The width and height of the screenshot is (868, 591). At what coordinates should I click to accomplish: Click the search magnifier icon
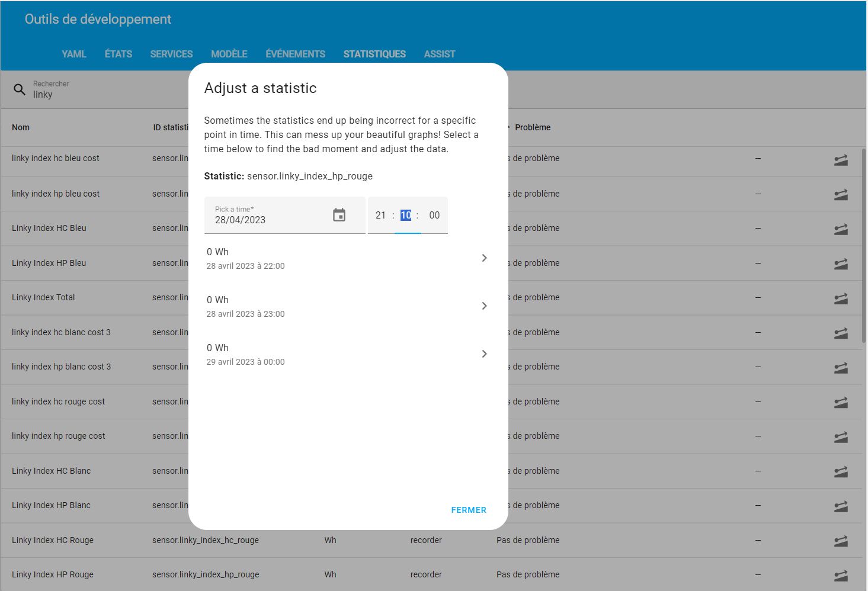[20, 89]
